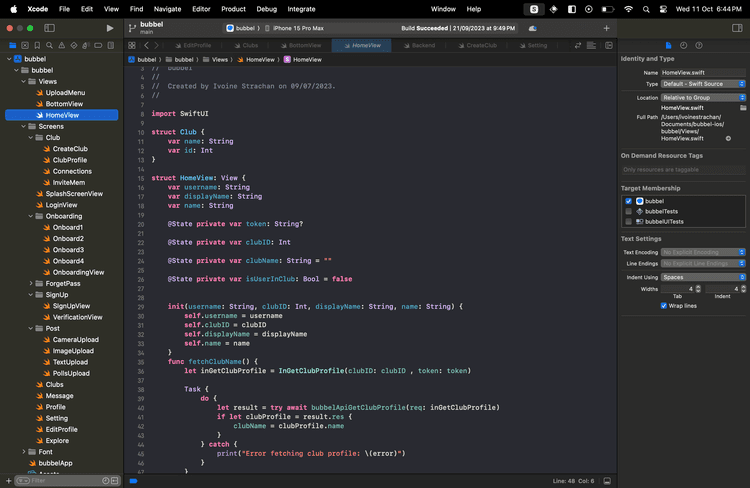The width and height of the screenshot is (750, 488).
Task: Open the Line Endings dropdown
Action: click(x=703, y=264)
